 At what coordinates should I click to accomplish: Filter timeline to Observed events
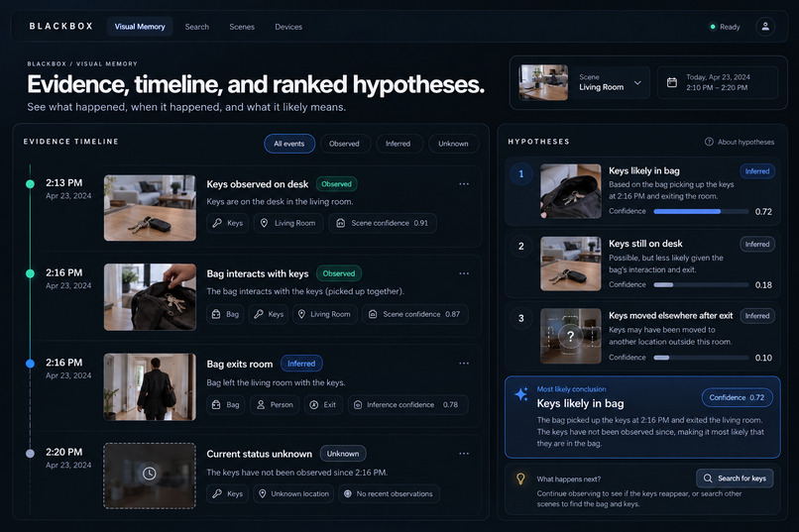344,144
